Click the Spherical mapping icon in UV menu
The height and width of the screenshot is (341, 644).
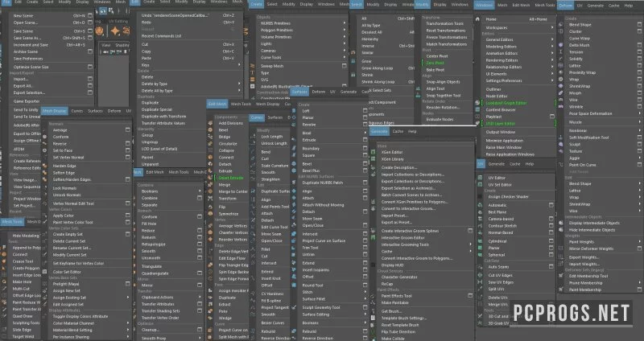(x=480, y=255)
